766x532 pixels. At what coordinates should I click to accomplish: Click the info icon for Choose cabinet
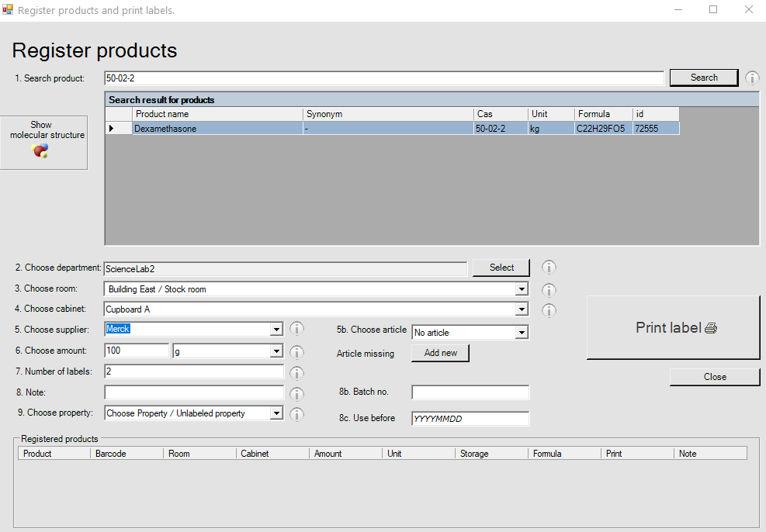549,310
